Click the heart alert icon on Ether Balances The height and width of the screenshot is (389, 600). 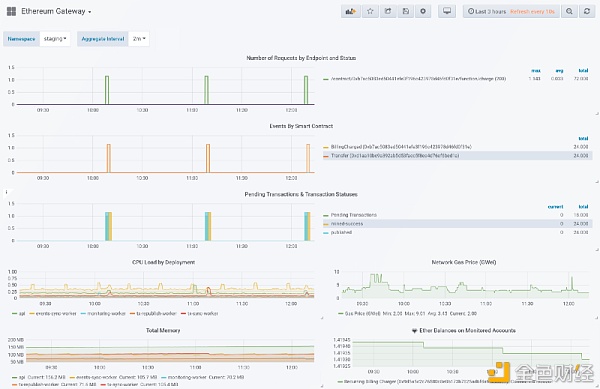(x=414, y=330)
